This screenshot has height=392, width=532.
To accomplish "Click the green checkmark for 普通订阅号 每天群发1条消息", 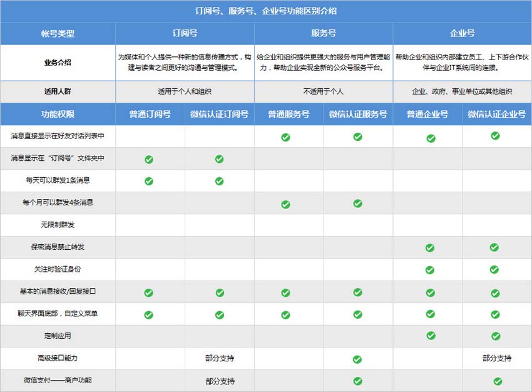I will tap(149, 180).
